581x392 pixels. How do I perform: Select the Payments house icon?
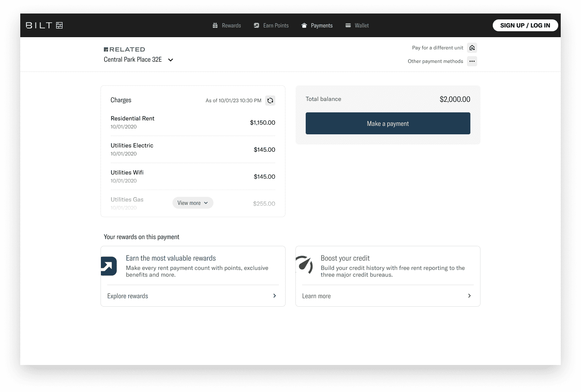tap(303, 25)
